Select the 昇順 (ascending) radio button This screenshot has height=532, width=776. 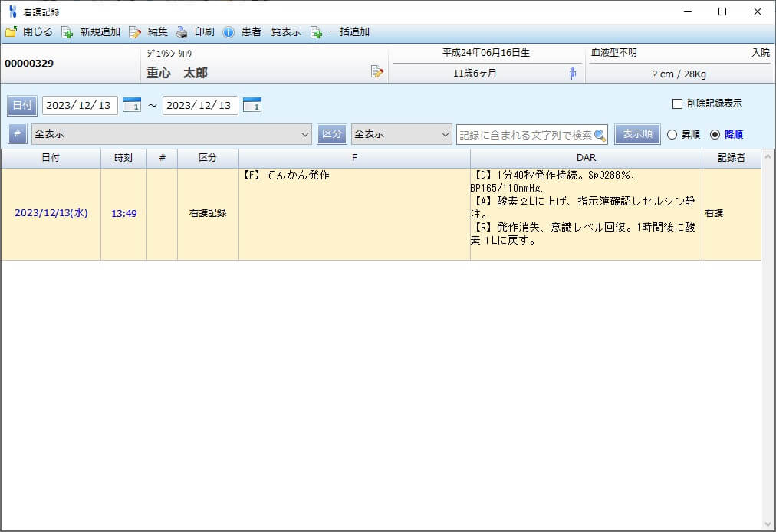[x=672, y=133]
